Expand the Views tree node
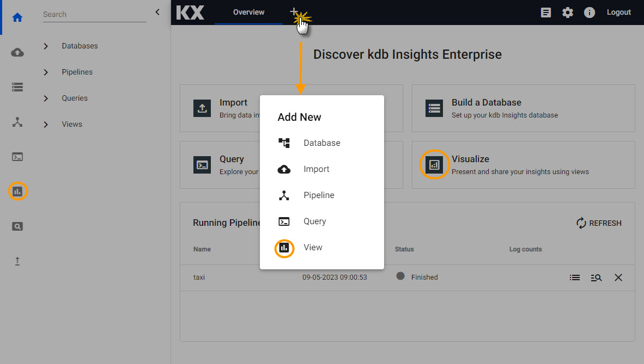 46,125
